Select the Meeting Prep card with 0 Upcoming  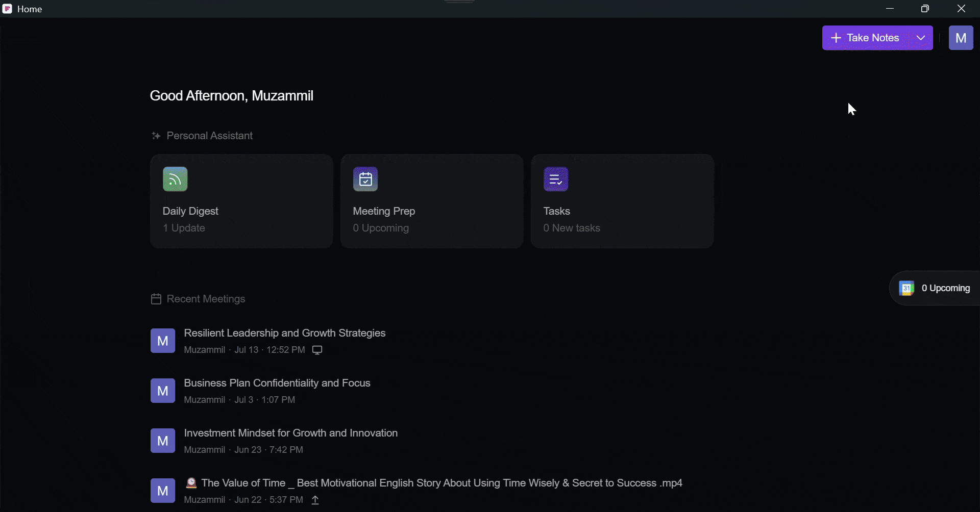432,201
